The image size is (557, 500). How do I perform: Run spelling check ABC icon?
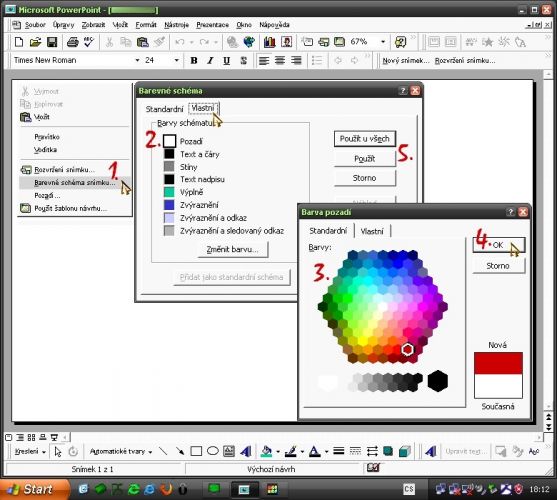pyautogui.click(x=89, y=42)
